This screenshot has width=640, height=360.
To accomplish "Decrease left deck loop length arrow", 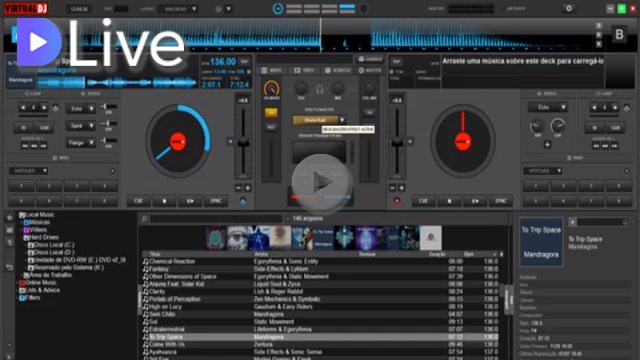I will [23, 108].
